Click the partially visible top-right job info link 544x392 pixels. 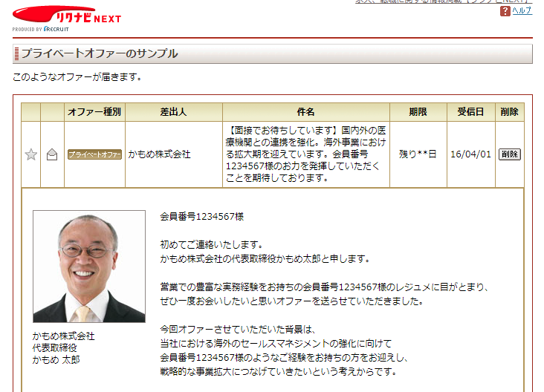[444, 1]
